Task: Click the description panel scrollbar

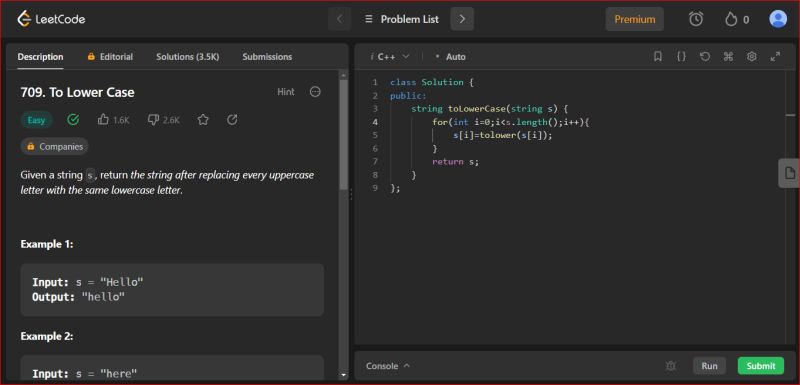Action: coord(343,134)
